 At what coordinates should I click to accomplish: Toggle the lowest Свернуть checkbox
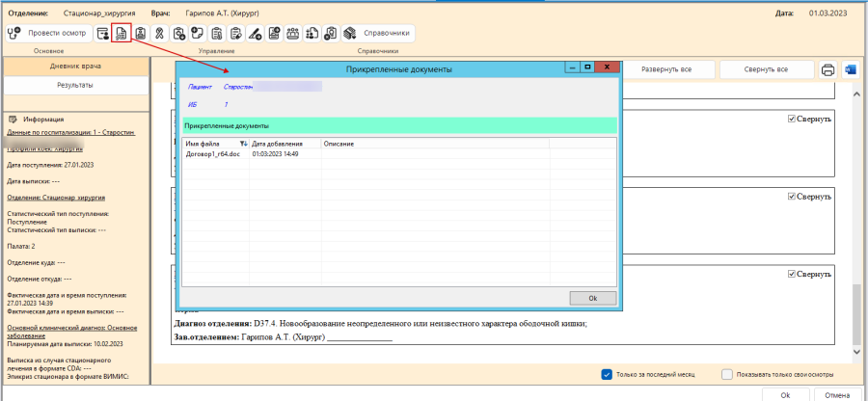792,274
